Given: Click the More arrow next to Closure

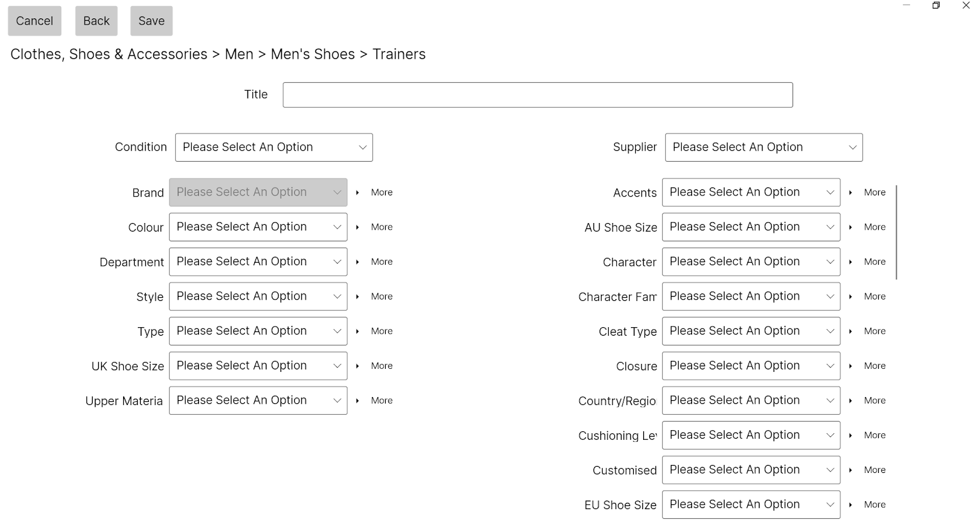Looking at the screenshot, I should (851, 366).
